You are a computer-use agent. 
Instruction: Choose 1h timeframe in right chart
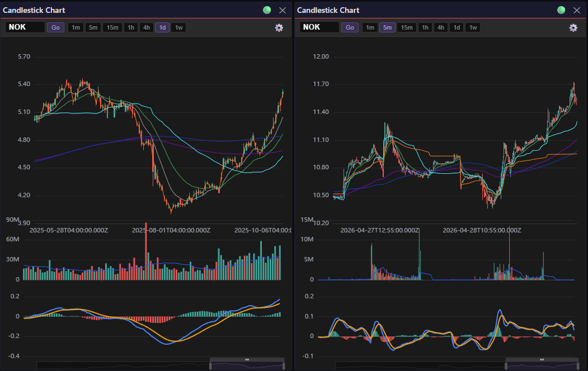click(425, 27)
